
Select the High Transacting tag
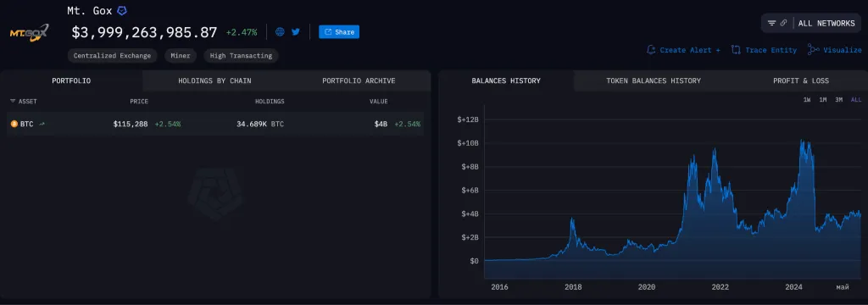241,55
